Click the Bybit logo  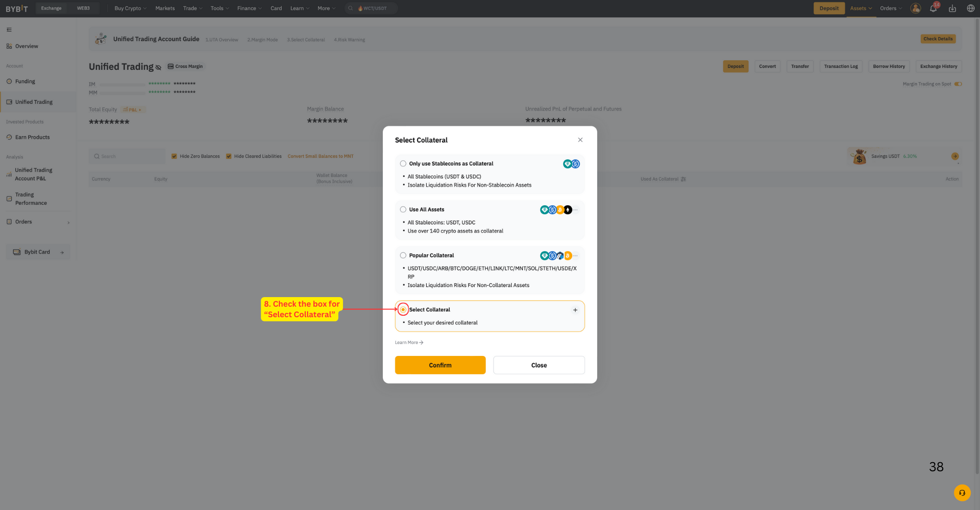(17, 9)
